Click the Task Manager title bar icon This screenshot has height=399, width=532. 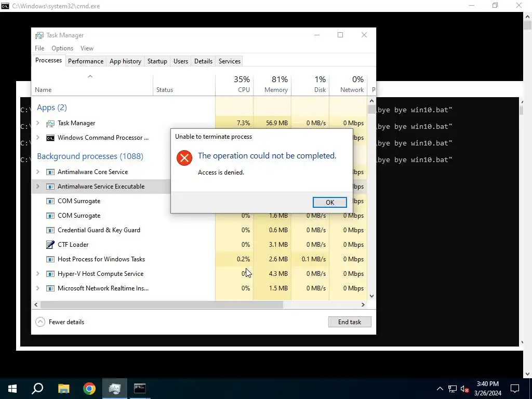point(39,35)
